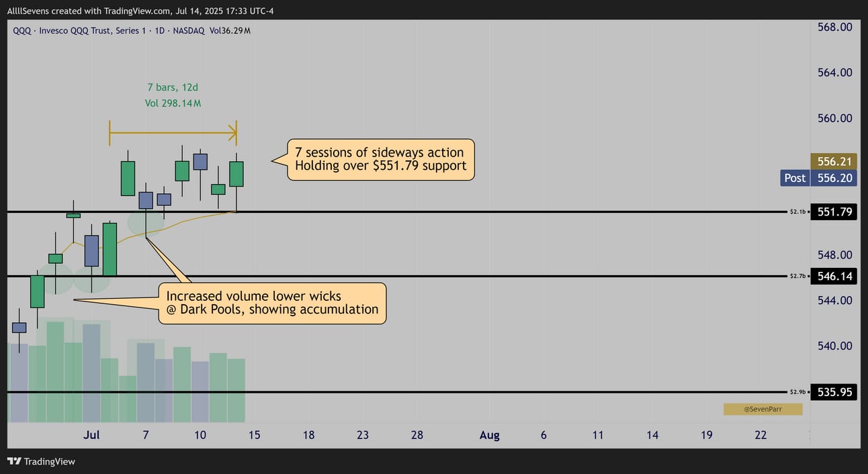Click the TradingView logo in the bottom corner

41,461
